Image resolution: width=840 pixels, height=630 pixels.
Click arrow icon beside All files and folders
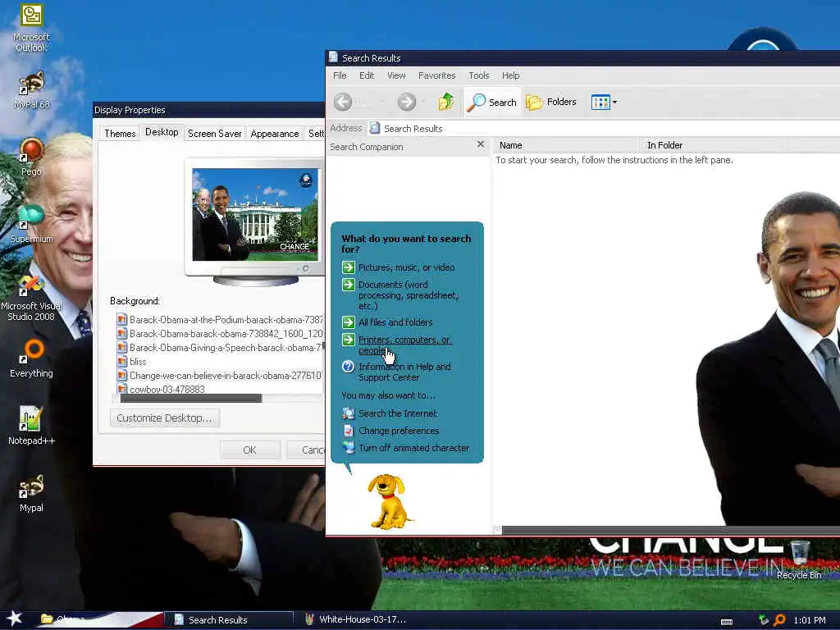tap(348, 322)
